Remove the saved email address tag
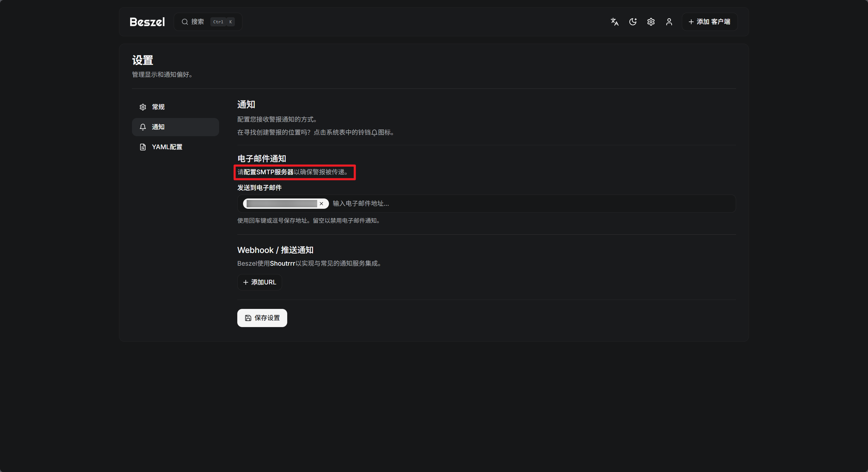This screenshot has width=868, height=472. [x=321, y=204]
